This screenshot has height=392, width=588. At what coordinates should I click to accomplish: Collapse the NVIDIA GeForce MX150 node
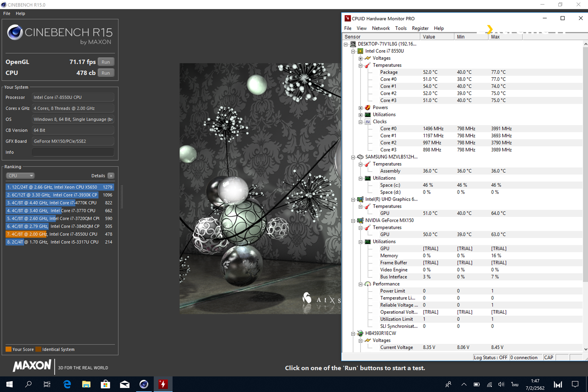[x=353, y=221]
